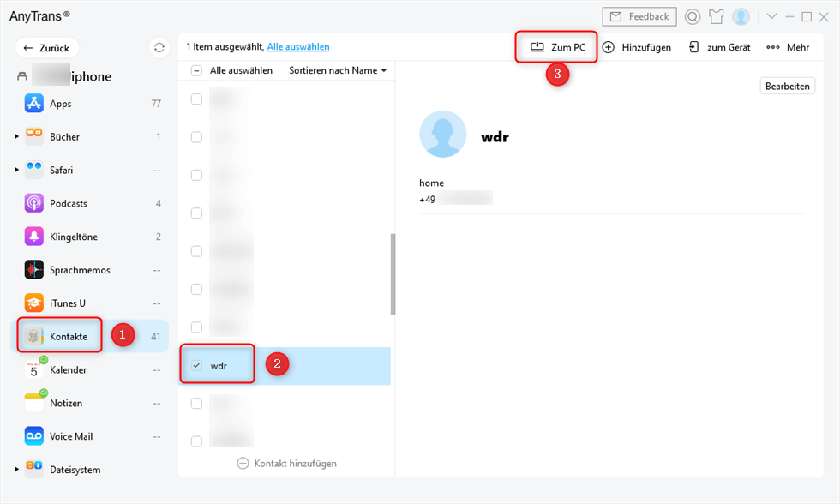Click the +49 phone number field
Image resolution: width=840 pixels, height=504 pixels.
[x=455, y=199]
